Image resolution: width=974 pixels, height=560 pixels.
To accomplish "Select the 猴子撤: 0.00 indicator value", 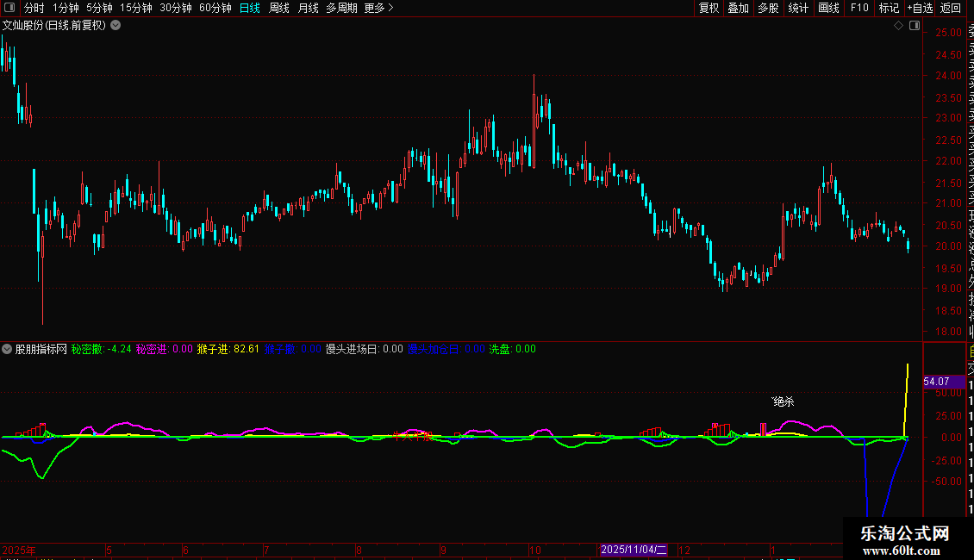I will (x=292, y=349).
